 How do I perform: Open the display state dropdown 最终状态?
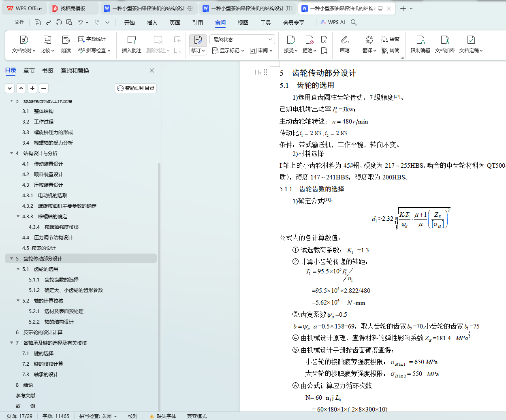pos(242,39)
